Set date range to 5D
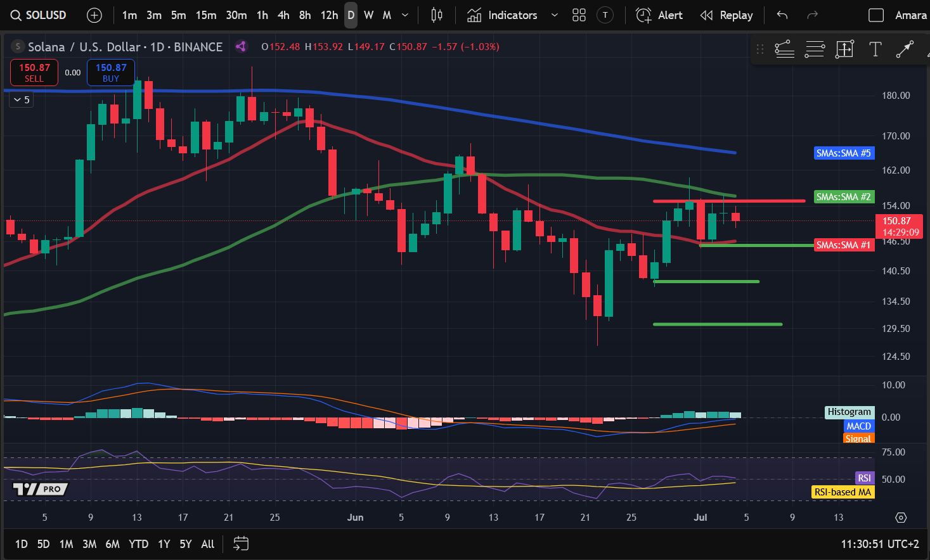 pos(43,544)
